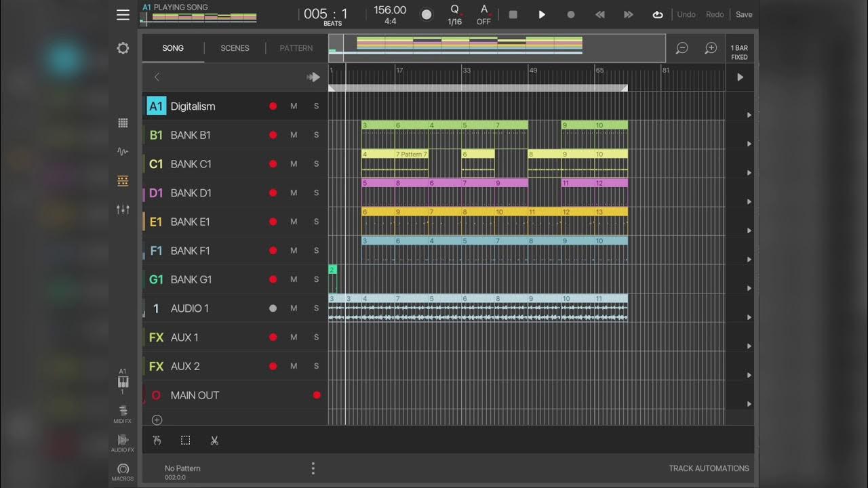Open the song timeline view icon
This screenshot has width=868, height=488.
point(123,181)
